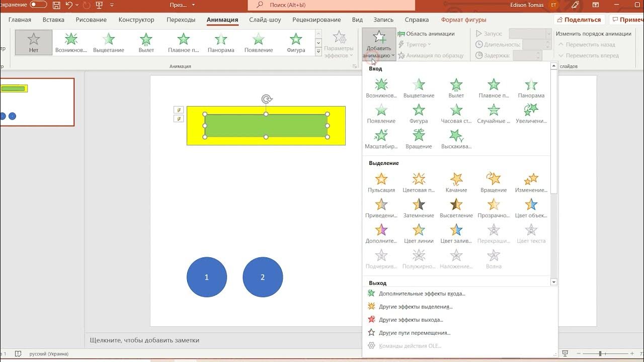Select Нет animation in ribbon gallery
This screenshot has width=644, height=362.
point(34,42)
